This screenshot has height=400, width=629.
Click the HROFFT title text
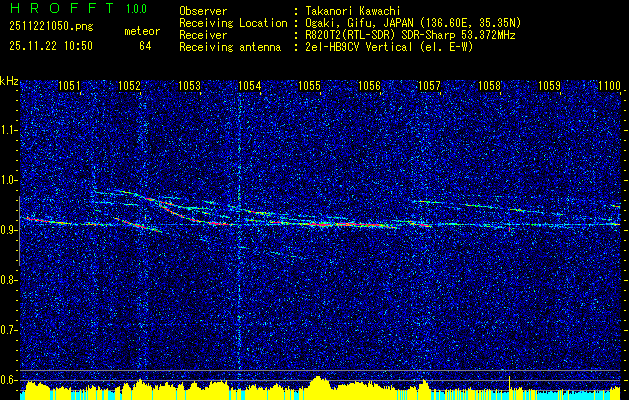coord(61,8)
